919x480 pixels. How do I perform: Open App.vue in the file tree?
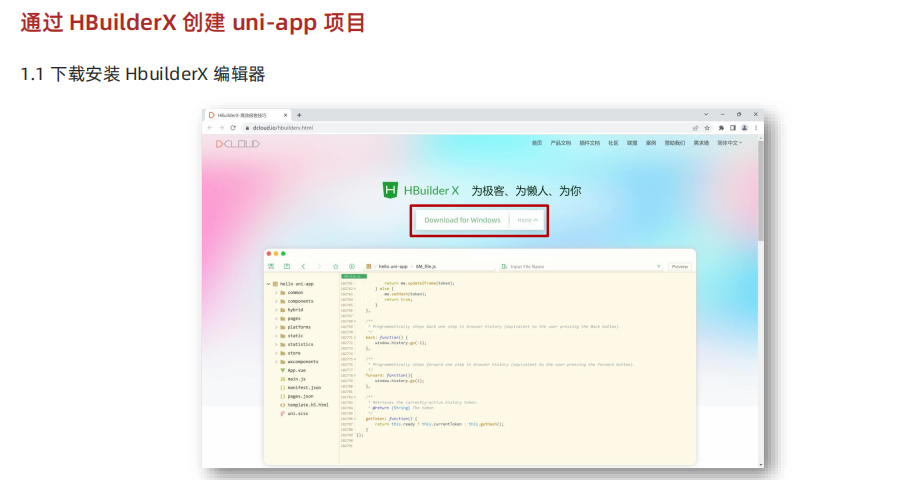pos(292,370)
